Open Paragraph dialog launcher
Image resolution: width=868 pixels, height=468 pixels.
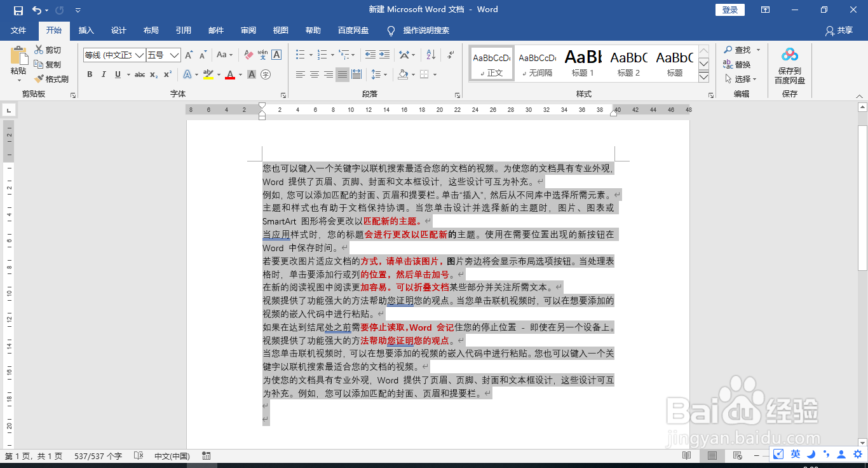pos(458,95)
